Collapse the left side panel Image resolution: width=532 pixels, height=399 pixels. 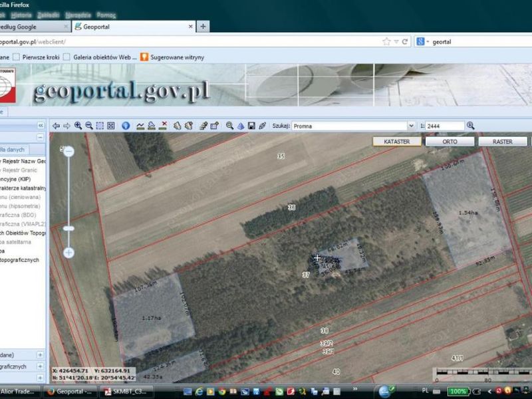[x=41, y=126]
